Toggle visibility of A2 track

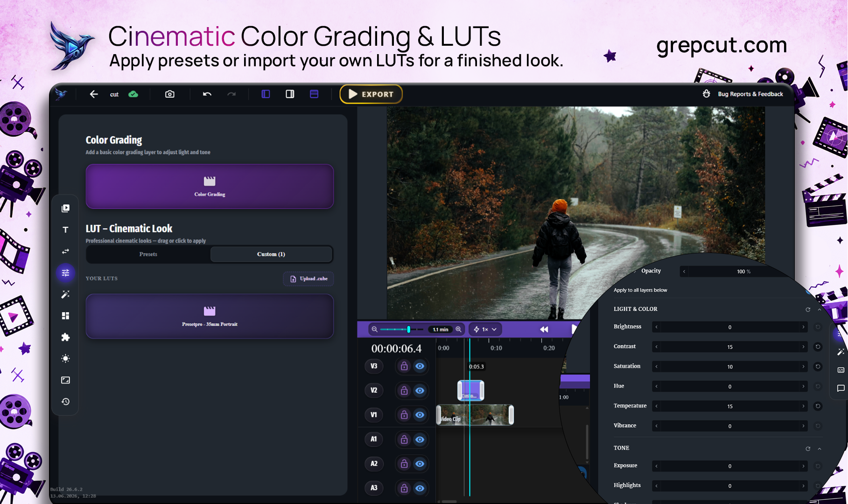pyautogui.click(x=420, y=464)
